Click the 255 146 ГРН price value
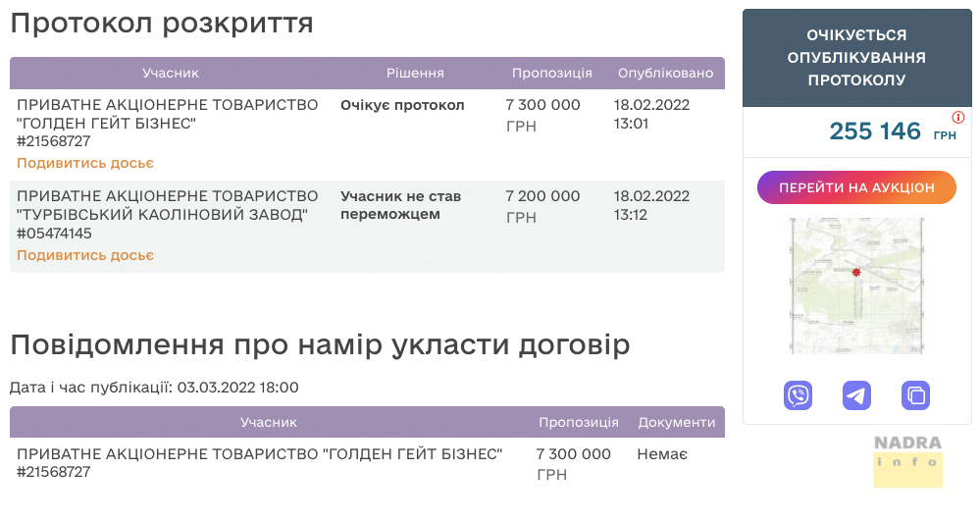The image size is (980, 523). [875, 131]
